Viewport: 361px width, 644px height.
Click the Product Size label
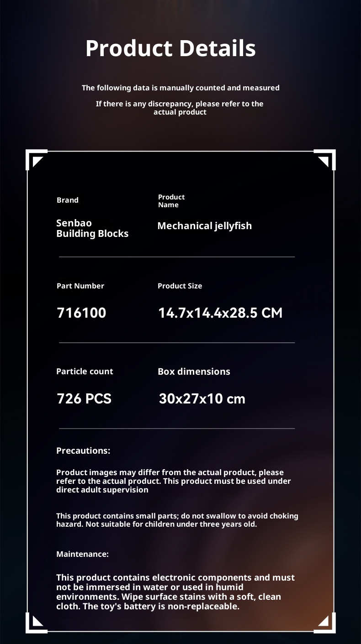[x=180, y=286]
